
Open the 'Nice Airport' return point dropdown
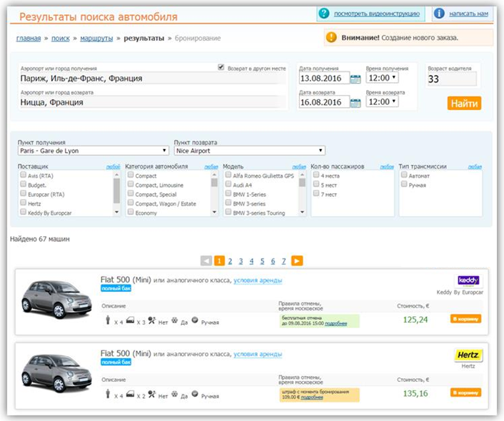coord(249,151)
